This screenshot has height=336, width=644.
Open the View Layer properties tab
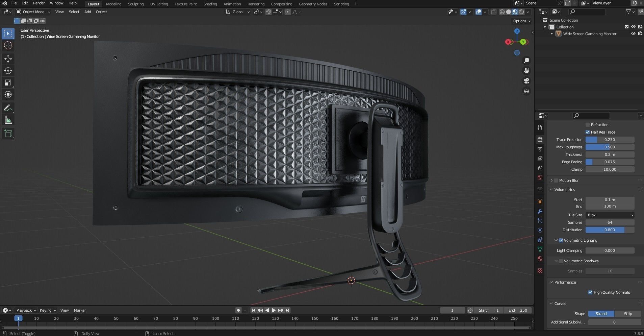[540, 158]
